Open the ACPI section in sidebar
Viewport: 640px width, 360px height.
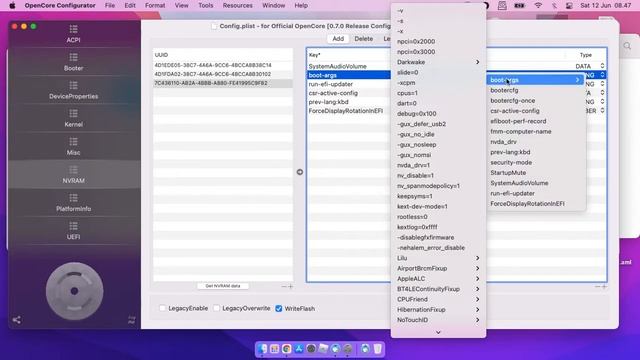pos(73,34)
